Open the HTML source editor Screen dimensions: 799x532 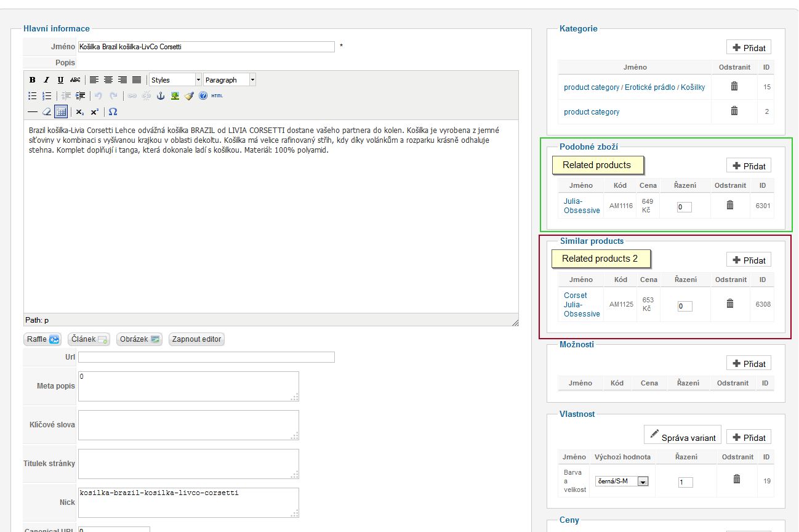tap(217, 96)
